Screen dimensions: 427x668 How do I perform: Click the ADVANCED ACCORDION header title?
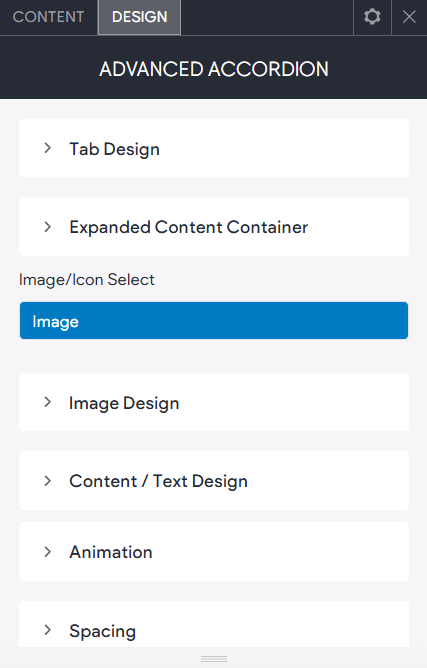(x=214, y=69)
